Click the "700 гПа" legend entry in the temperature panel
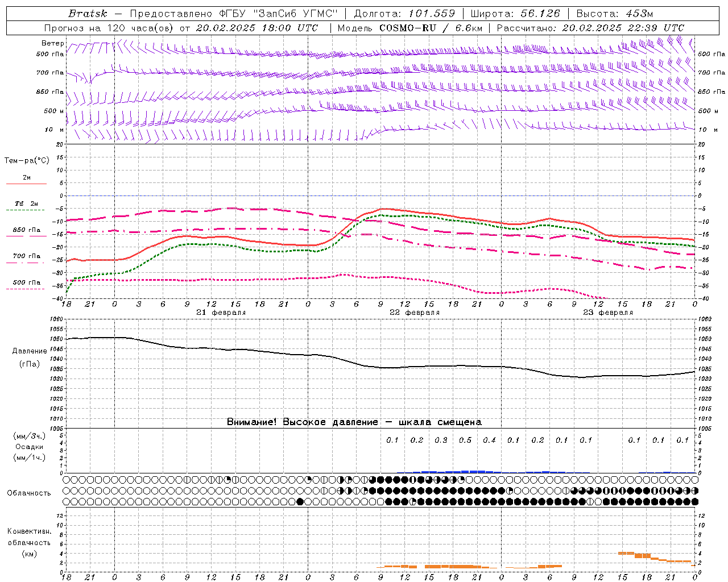This screenshot has height=582, width=728. 27,256
